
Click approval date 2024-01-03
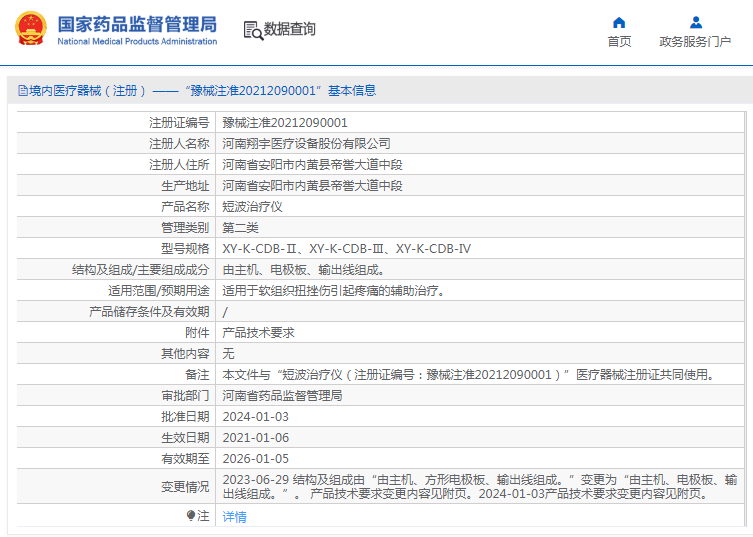tap(255, 417)
